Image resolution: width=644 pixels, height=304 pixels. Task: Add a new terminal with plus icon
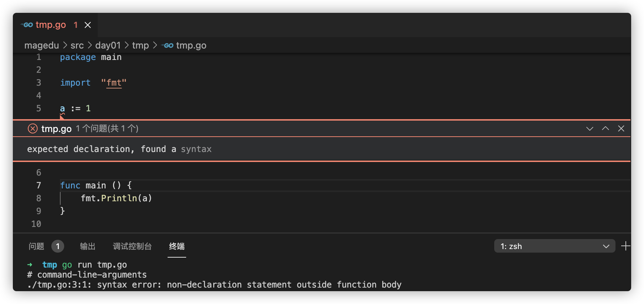625,246
